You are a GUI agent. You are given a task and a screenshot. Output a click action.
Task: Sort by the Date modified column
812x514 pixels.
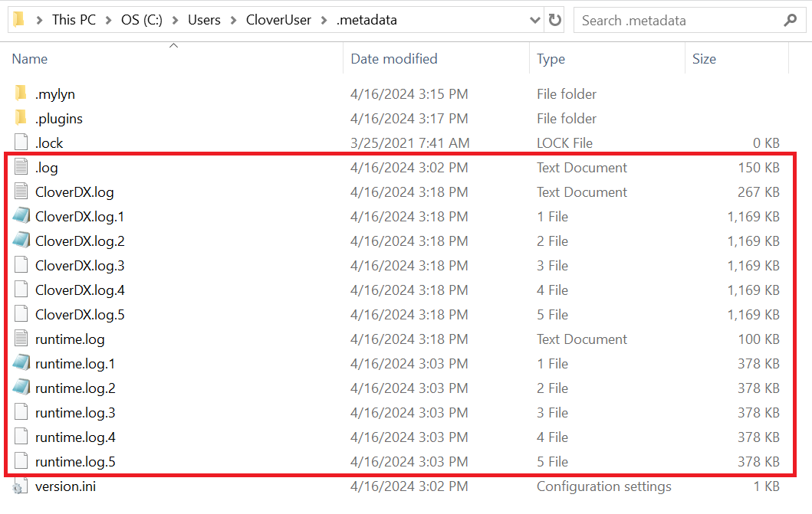pyautogui.click(x=393, y=59)
